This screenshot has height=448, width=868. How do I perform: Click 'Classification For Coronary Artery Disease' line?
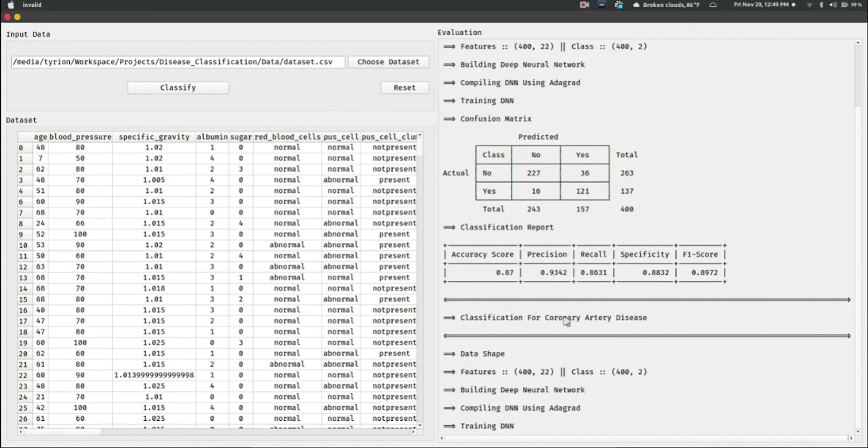click(554, 317)
